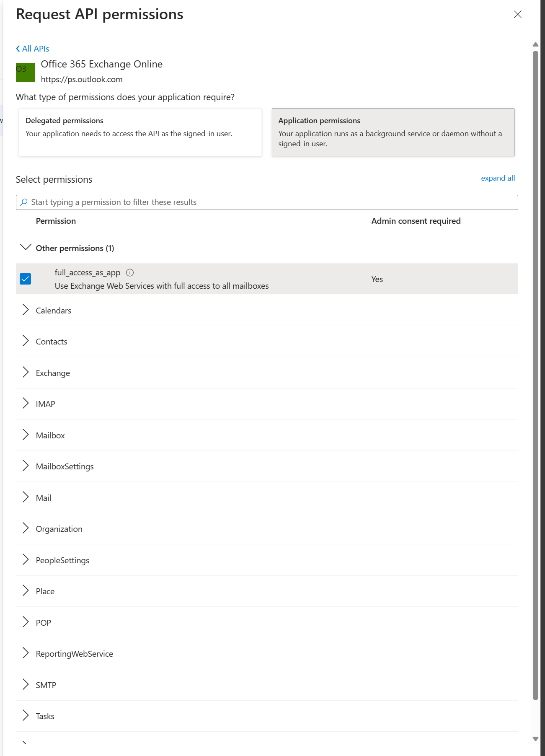The width and height of the screenshot is (545, 756).
Task: Collapse the Other permissions group
Action: (x=26, y=248)
